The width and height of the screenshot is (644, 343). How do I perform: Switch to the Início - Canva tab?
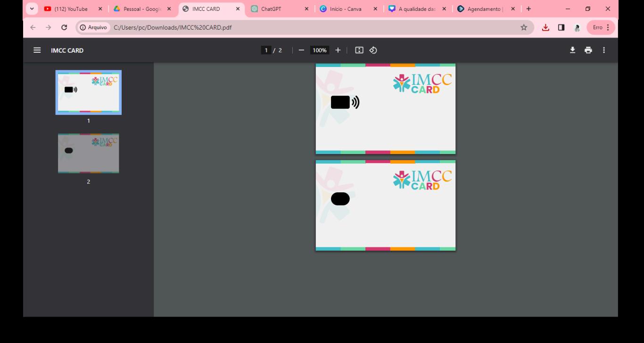349,9
